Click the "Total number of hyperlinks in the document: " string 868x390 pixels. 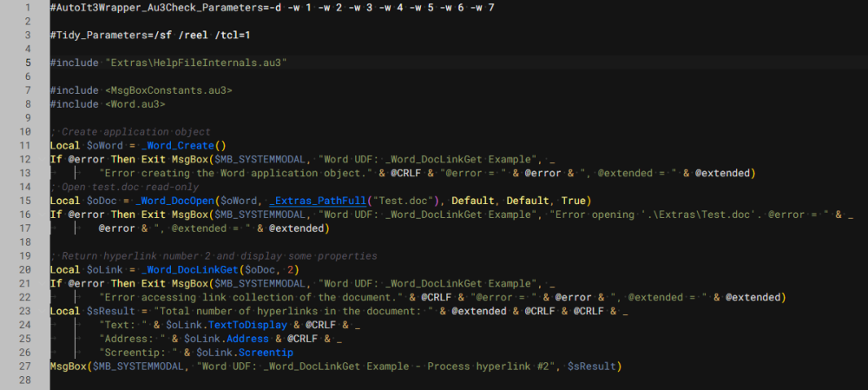pyautogui.click(x=293, y=311)
